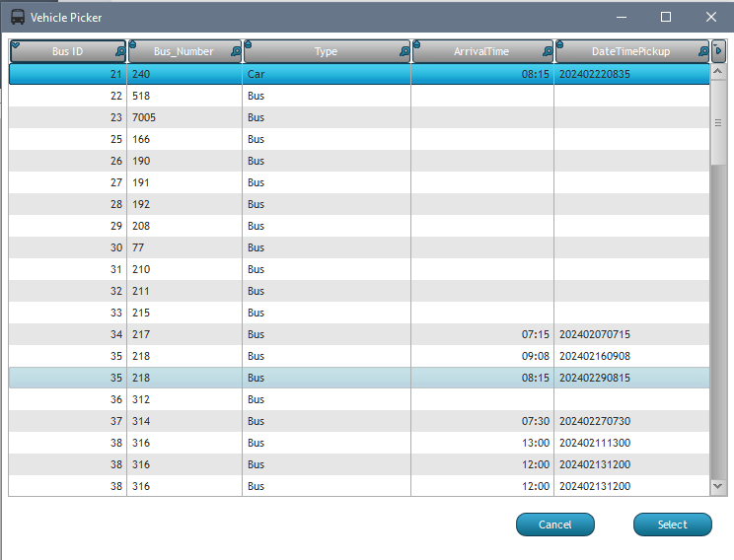
Task: Click the bus icon in title bar
Action: coord(18,17)
